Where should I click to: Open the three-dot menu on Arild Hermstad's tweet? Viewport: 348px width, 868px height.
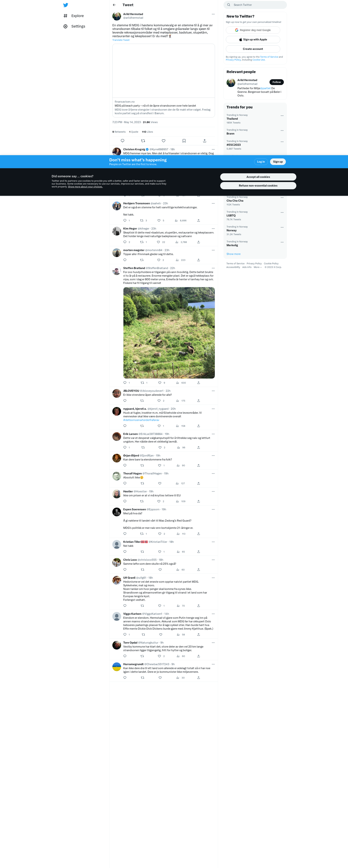point(213,14)
